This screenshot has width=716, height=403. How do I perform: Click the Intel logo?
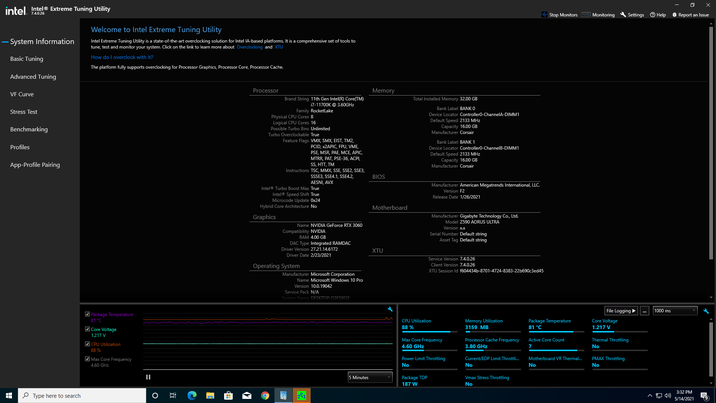coord(16,10)
